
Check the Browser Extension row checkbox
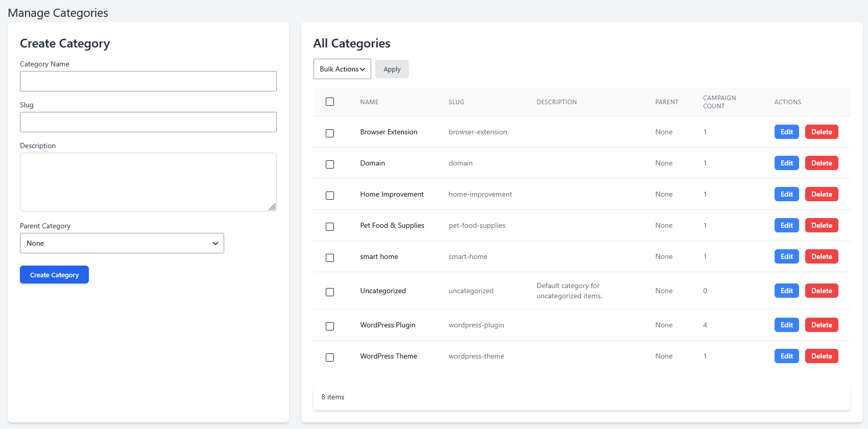pyautogui.click(x=330, y=133)
